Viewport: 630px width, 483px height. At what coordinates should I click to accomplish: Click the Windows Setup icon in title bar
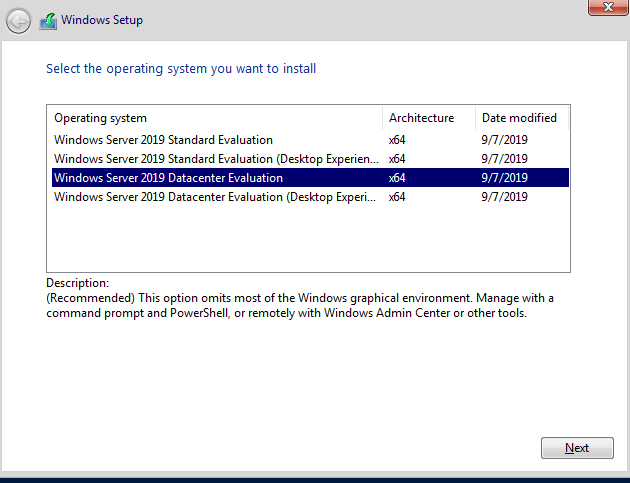tap(47, 20)
